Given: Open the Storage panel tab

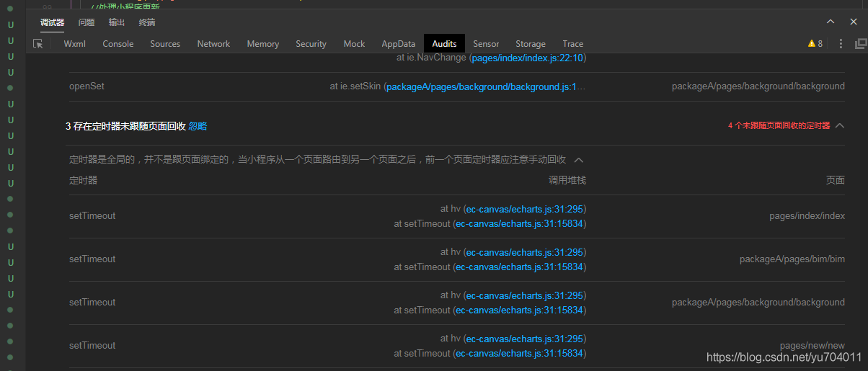Looking at the screenshot, I should [531, 44].
